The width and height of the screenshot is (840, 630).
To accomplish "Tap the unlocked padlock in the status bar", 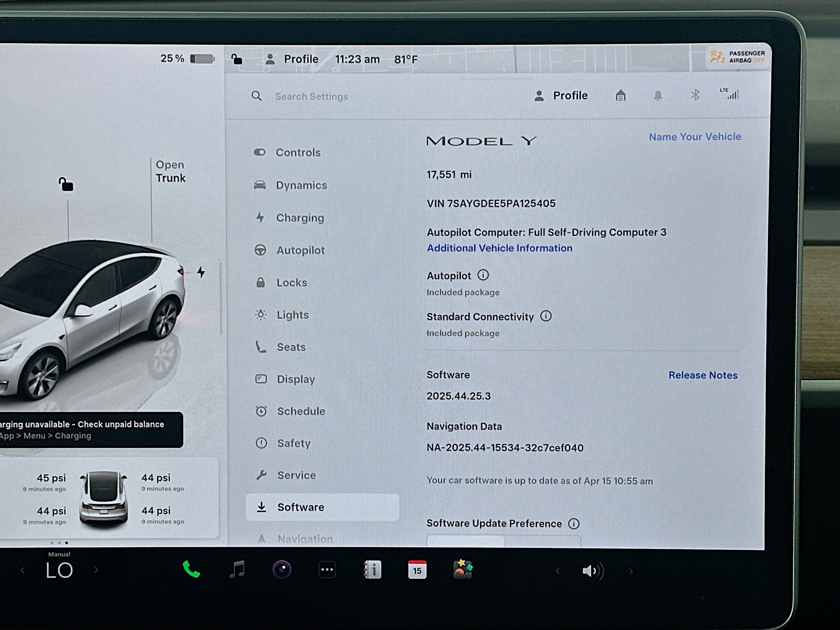I will point(237,59).
